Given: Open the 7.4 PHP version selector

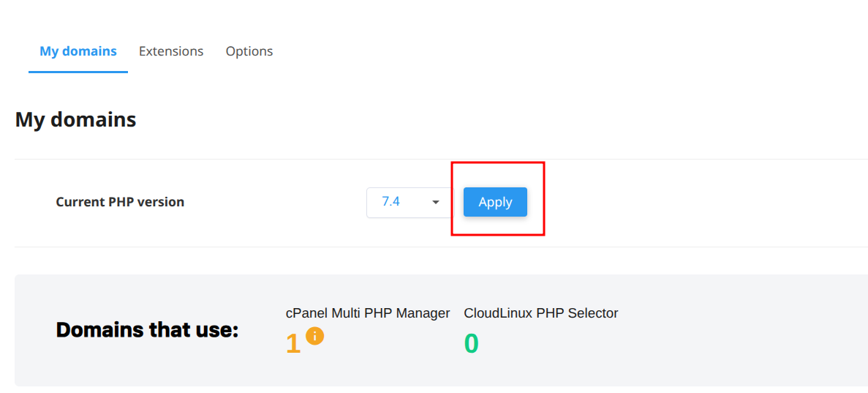Looking at the screenshot, I should (410, 202).
